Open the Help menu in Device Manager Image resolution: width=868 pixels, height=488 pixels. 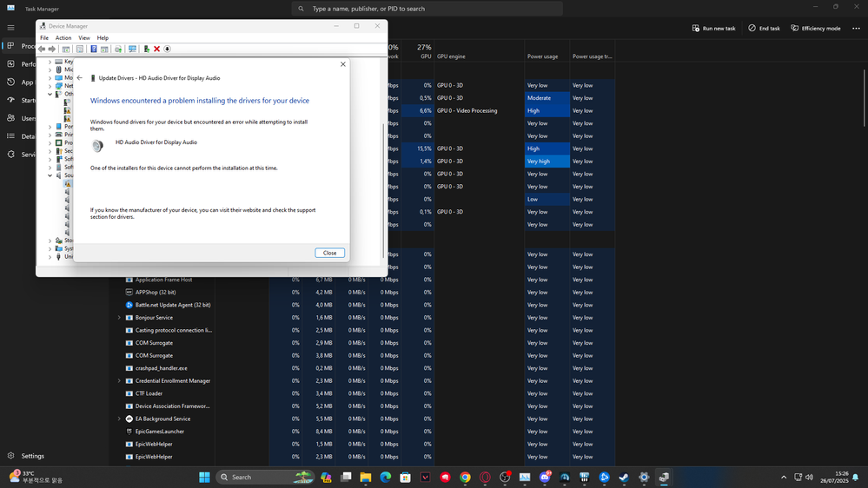tap(103, 38)
